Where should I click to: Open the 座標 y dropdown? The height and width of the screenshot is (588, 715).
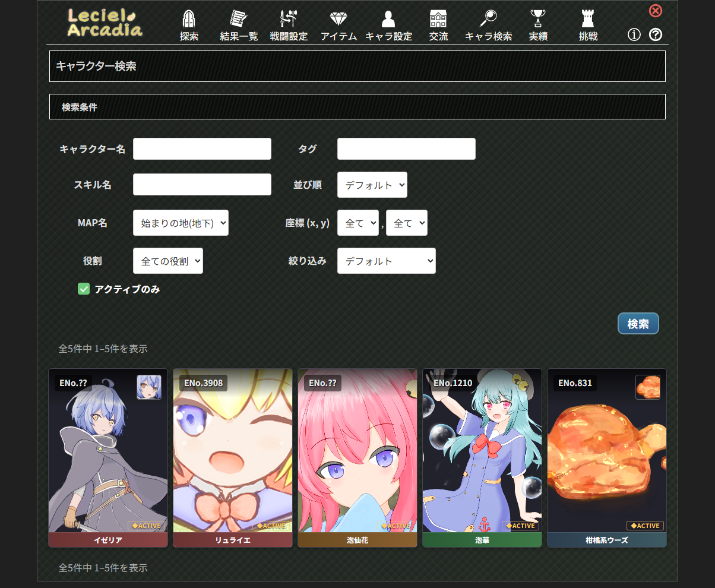[x=407, y=223]
